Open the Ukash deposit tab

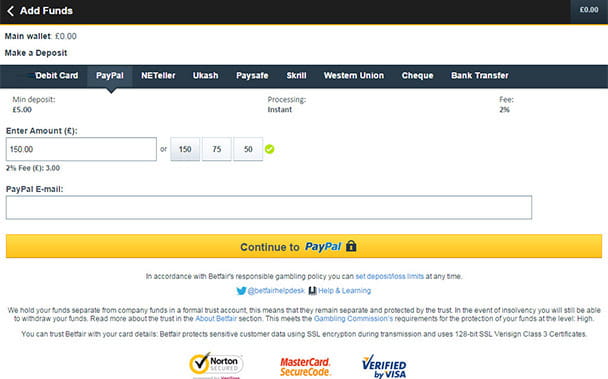pyautogui.click(x=206, y=76)
